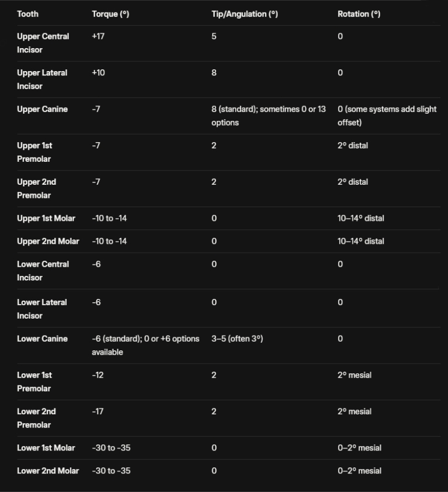
Task: Click the Tip/Angulation (°) column header
Action: 245,14
